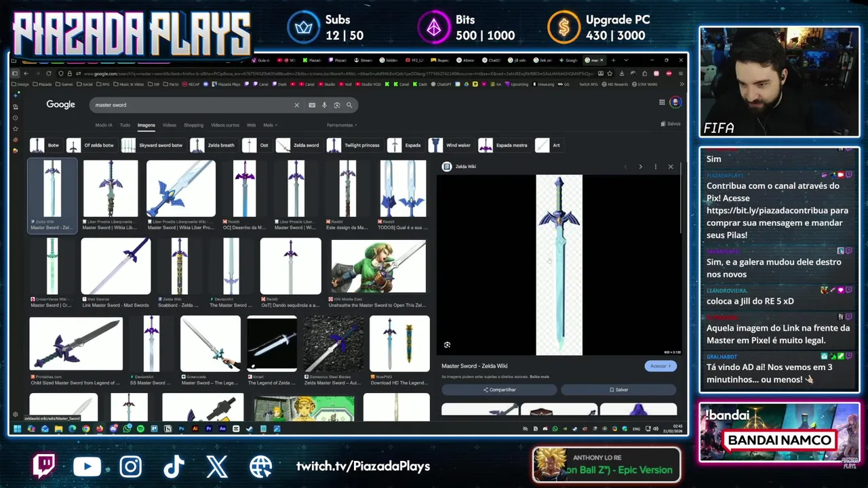Go back in browser history
Screen dimensions: 868x488
[26, 73]
